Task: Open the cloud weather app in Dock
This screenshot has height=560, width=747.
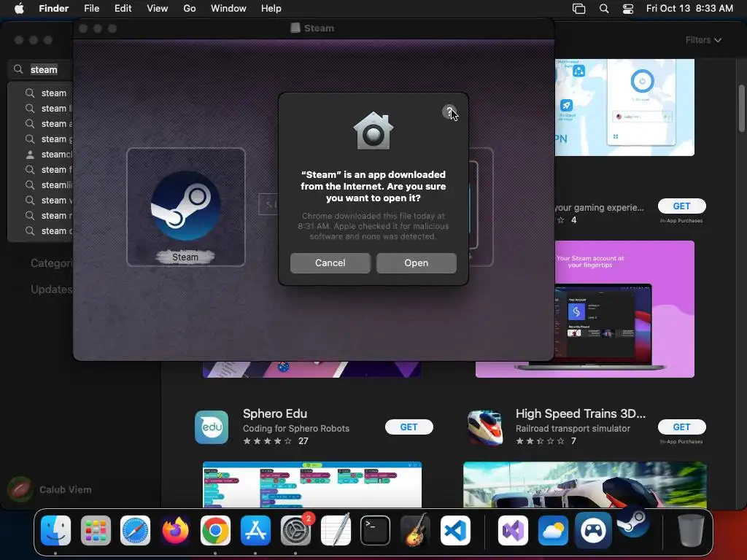Action: tap(553, 531)
